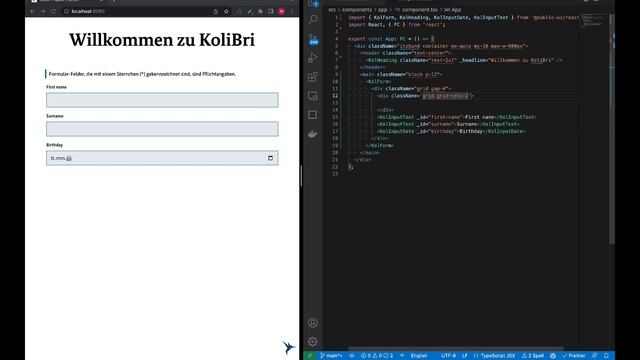Open the browser side panel icon

tap(271, 11)
